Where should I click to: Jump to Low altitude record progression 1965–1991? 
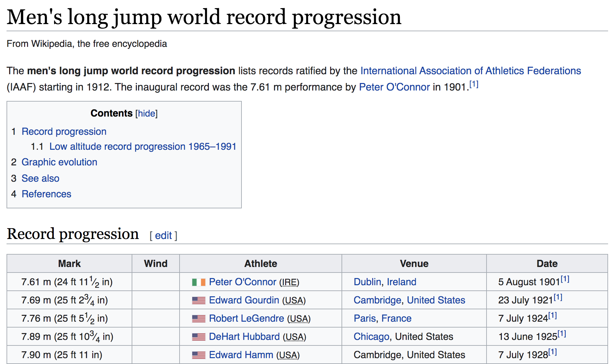coord(143,147)
